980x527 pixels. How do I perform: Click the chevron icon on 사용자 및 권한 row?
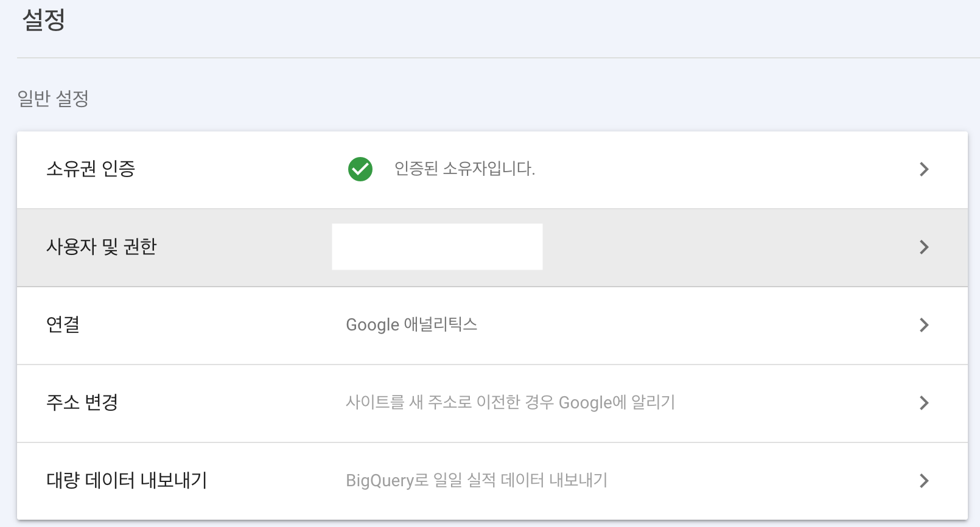click(x=924, y=247)
